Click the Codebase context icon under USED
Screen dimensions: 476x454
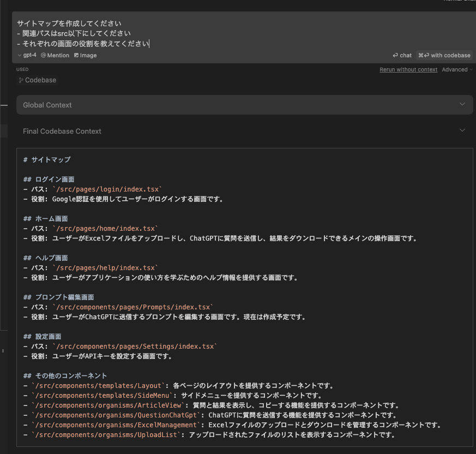pos(22,80)
